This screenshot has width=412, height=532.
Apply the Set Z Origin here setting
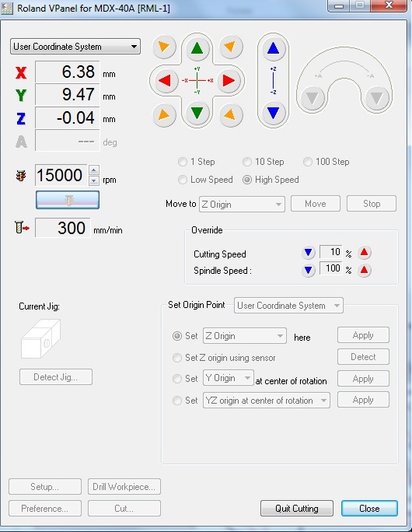pos(363,335)
